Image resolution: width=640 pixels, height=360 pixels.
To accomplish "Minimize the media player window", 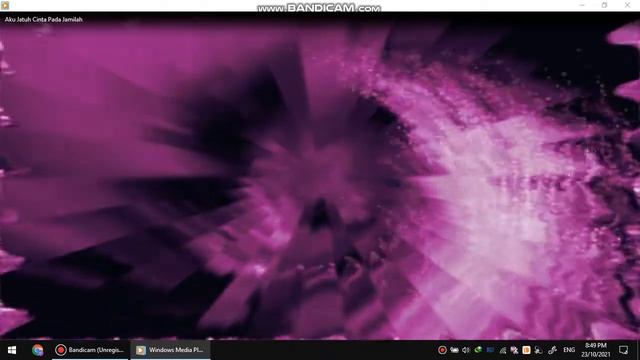I will (x=582, y=5).
